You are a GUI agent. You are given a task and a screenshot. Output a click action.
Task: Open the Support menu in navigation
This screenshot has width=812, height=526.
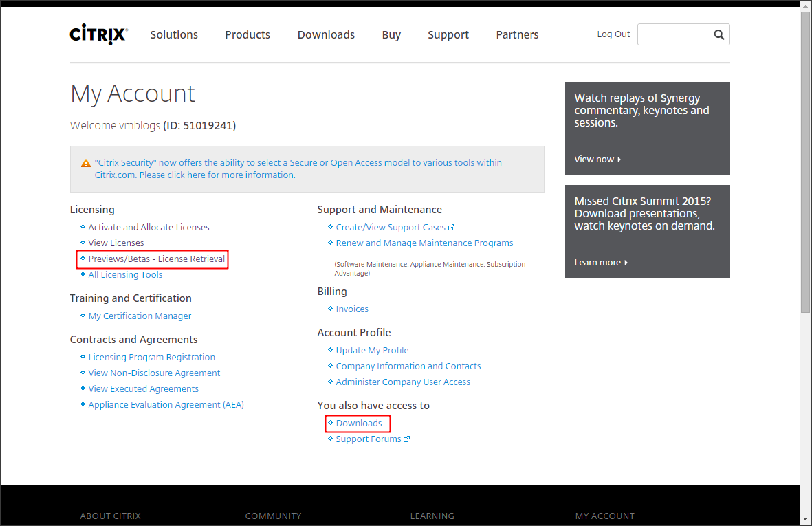448,34
